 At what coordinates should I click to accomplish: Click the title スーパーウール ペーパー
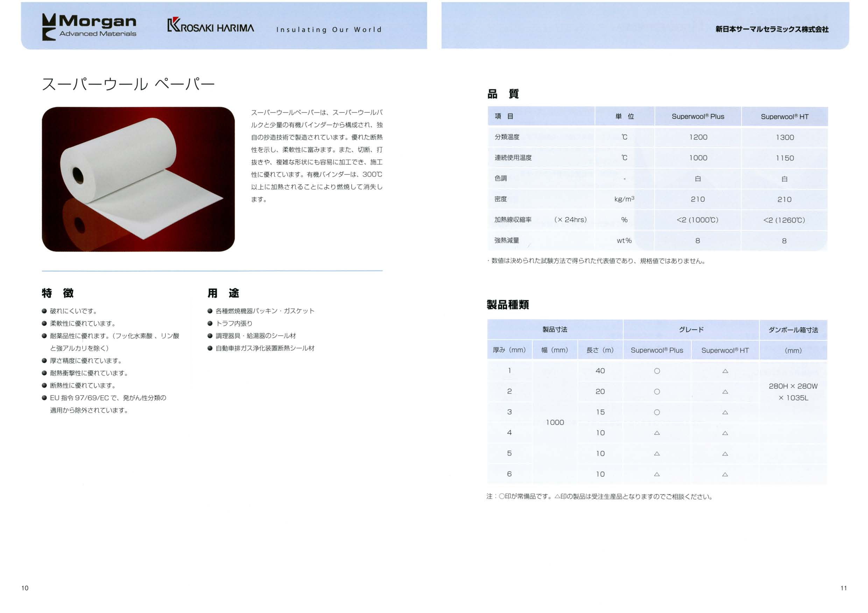click(128, 84)
